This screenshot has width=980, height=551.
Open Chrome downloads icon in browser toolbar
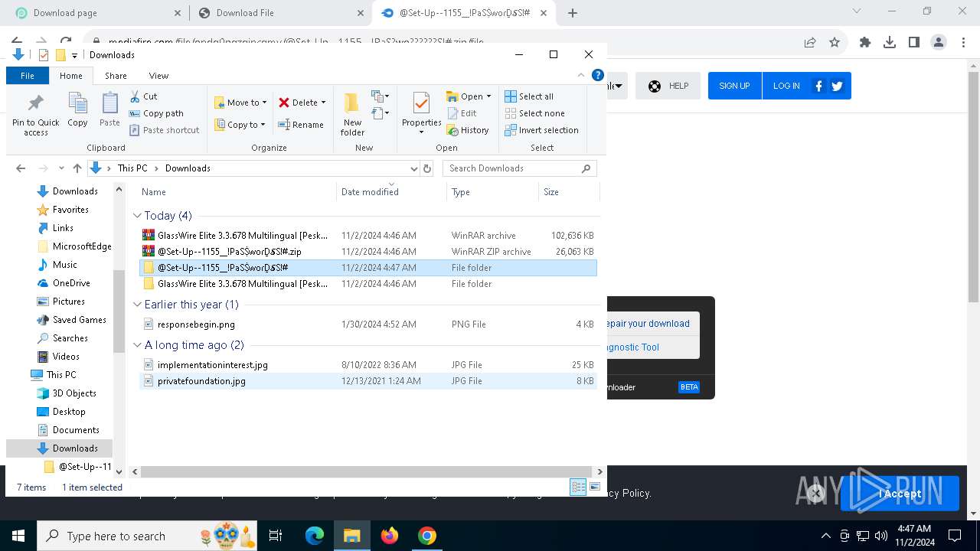890,43
